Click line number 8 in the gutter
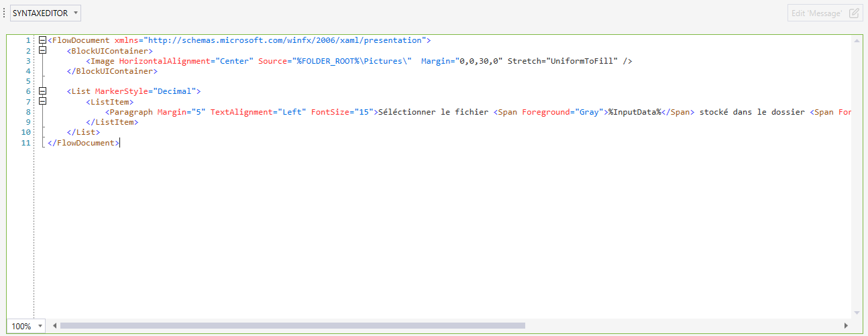The image size is (868, 336). [28, 112]
